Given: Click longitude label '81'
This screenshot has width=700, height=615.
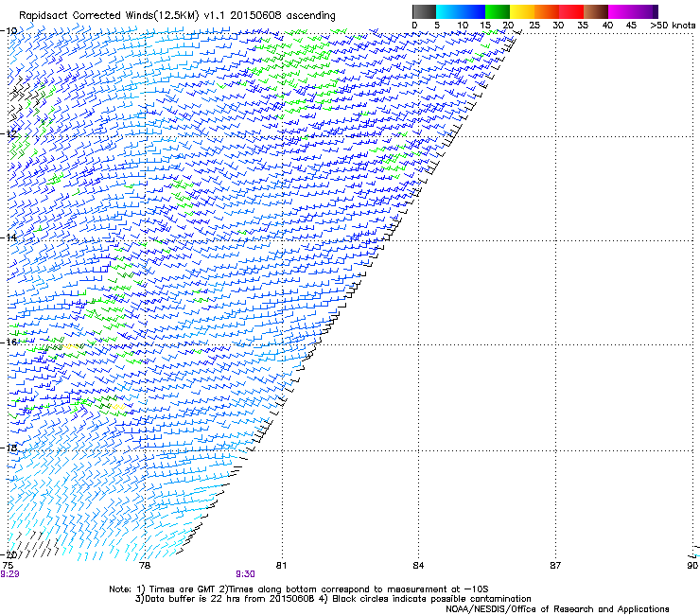Looking at the screenshot, I should point(281,566).
